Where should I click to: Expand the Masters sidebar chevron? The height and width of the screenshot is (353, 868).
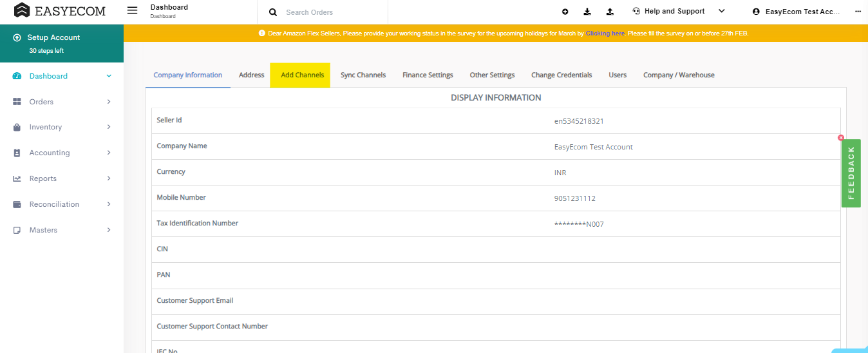pos(109,230)
